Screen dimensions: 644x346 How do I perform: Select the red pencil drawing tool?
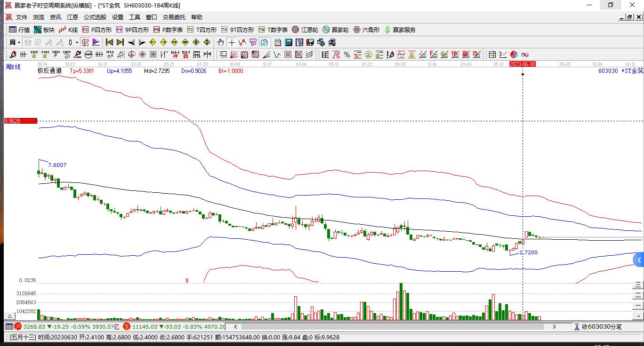point(13,55)
